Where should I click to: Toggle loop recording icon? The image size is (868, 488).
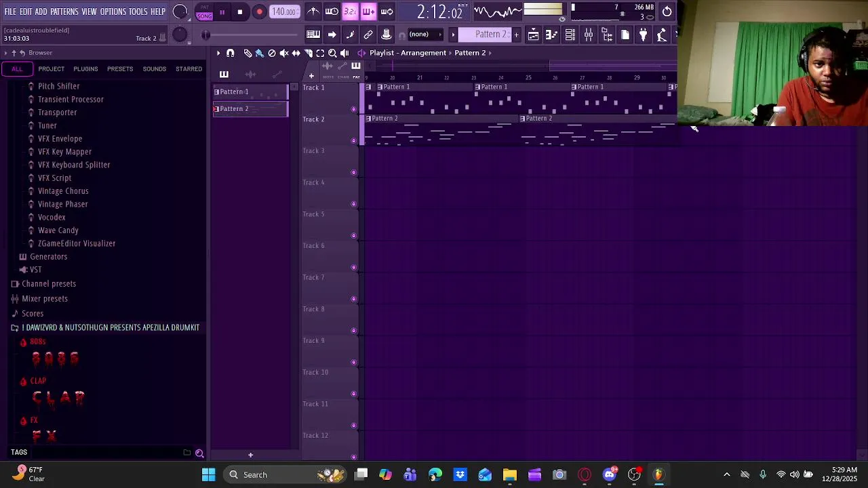point(387,12)
